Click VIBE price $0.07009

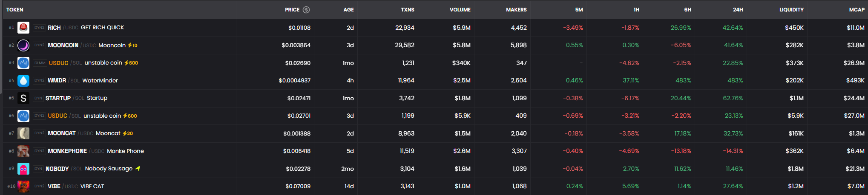[298, 186]
